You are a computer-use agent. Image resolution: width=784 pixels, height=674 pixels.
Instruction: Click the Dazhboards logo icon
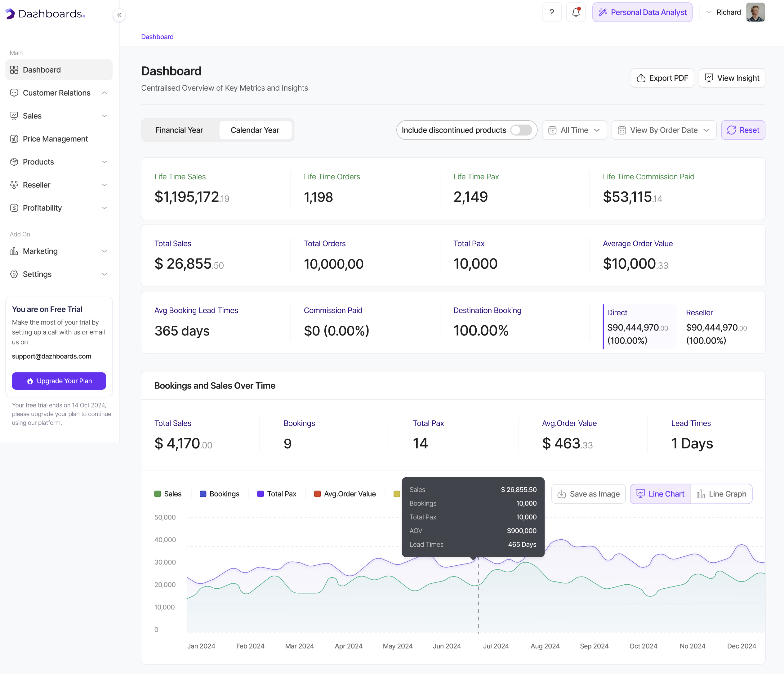[x=10, y=14]
